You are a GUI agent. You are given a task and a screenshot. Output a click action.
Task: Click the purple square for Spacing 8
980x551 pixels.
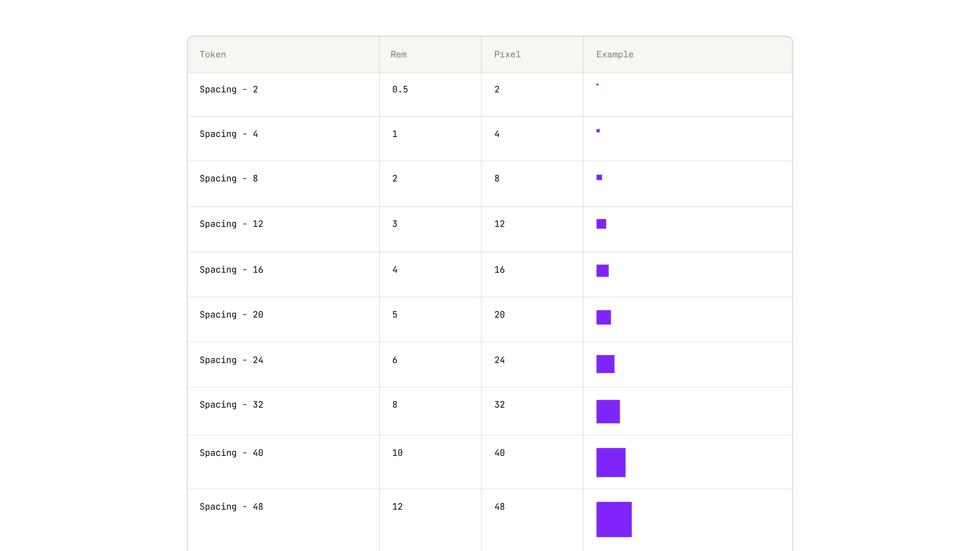coord(599,178)
